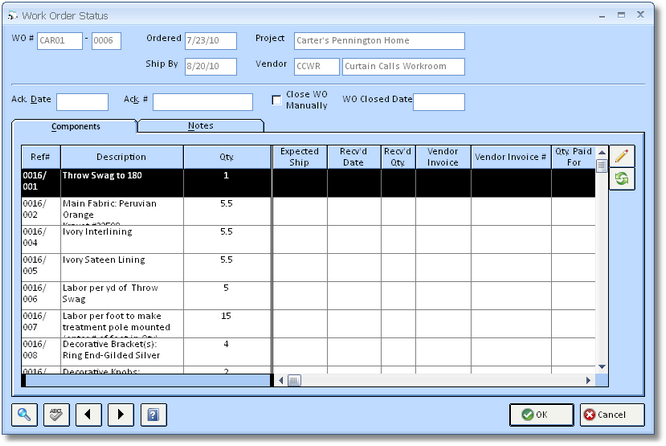This screenshot has width=666, height=446.
Task: Toggle the Close WO Manually checkbox
Action: coord(277,100)
